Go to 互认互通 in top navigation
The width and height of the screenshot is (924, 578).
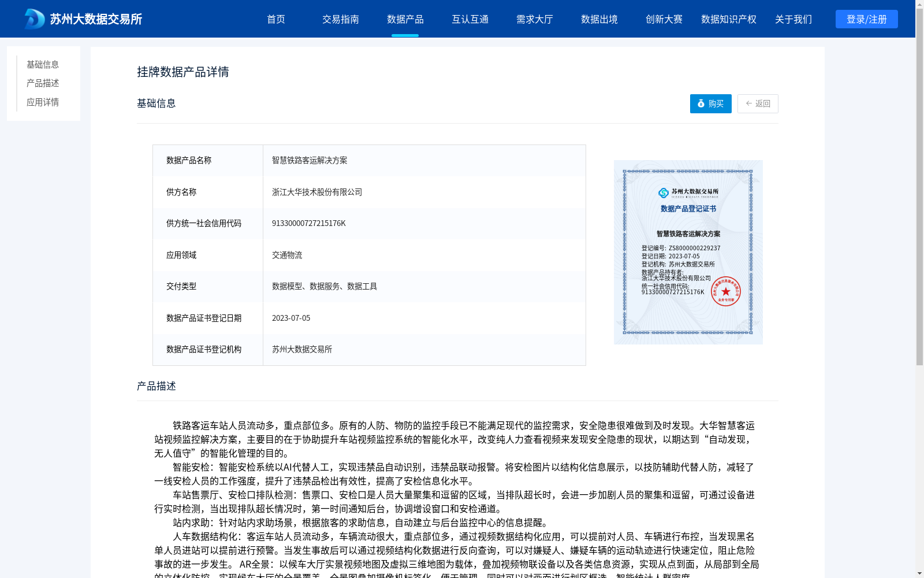pyautogui.click(x=470, y=19)
